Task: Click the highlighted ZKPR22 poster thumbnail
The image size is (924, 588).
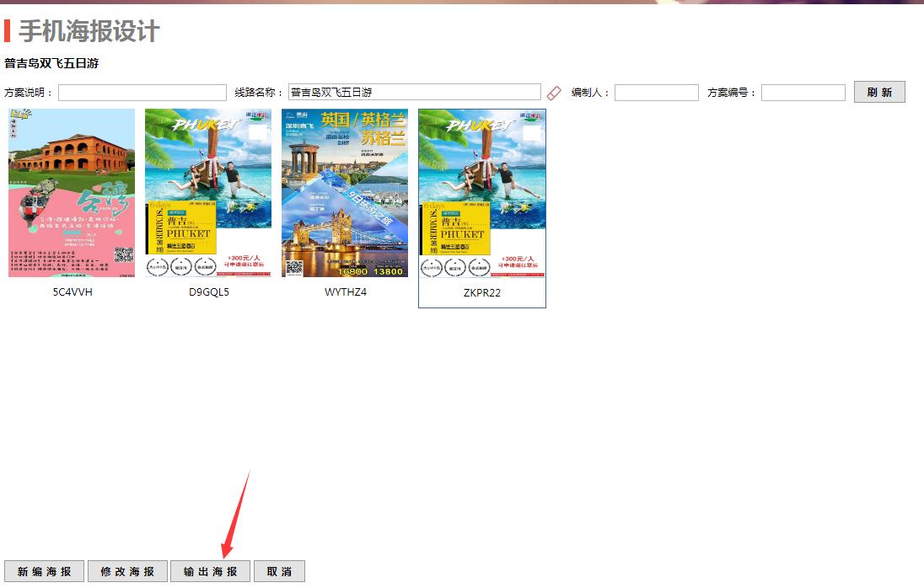Action: point(481,194)
